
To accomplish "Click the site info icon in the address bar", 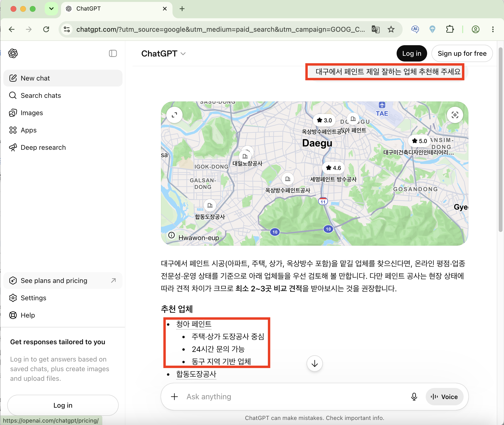I will [x=67, y=29].
